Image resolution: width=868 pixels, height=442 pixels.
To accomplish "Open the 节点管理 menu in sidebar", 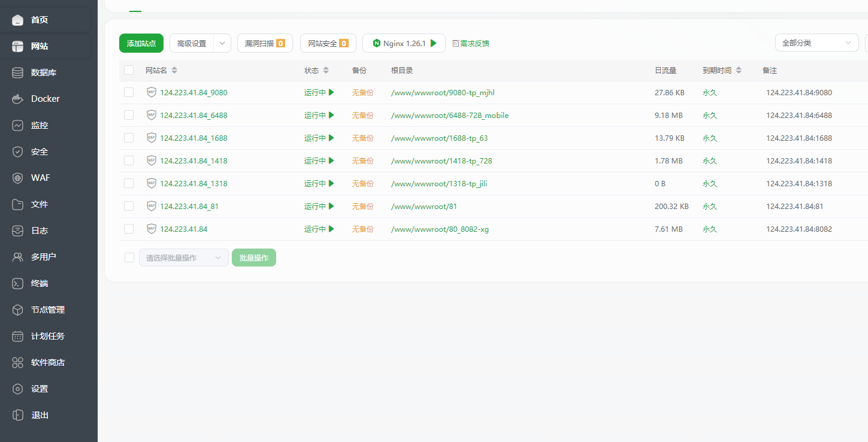I will [x=46, y=310].
